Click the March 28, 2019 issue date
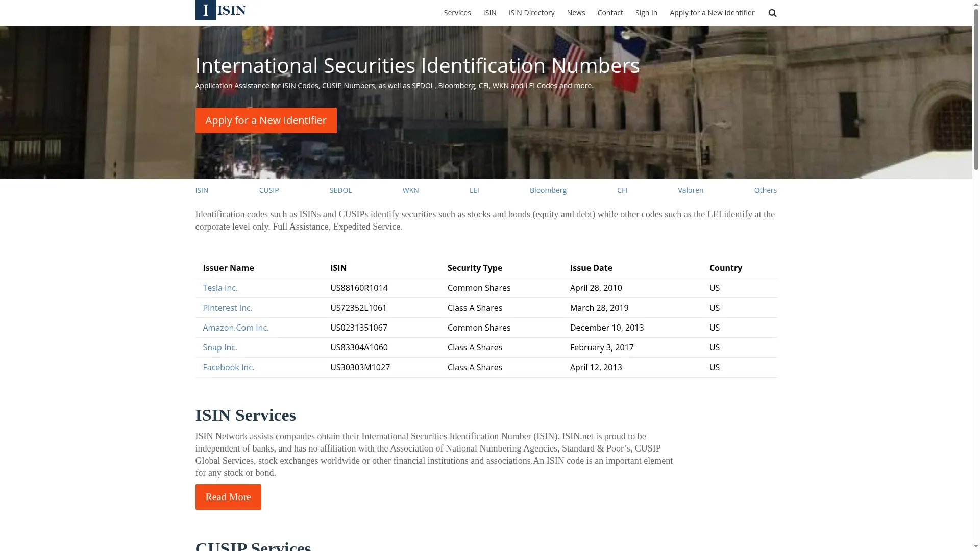 pyautogui.click(x=599, y=308)
